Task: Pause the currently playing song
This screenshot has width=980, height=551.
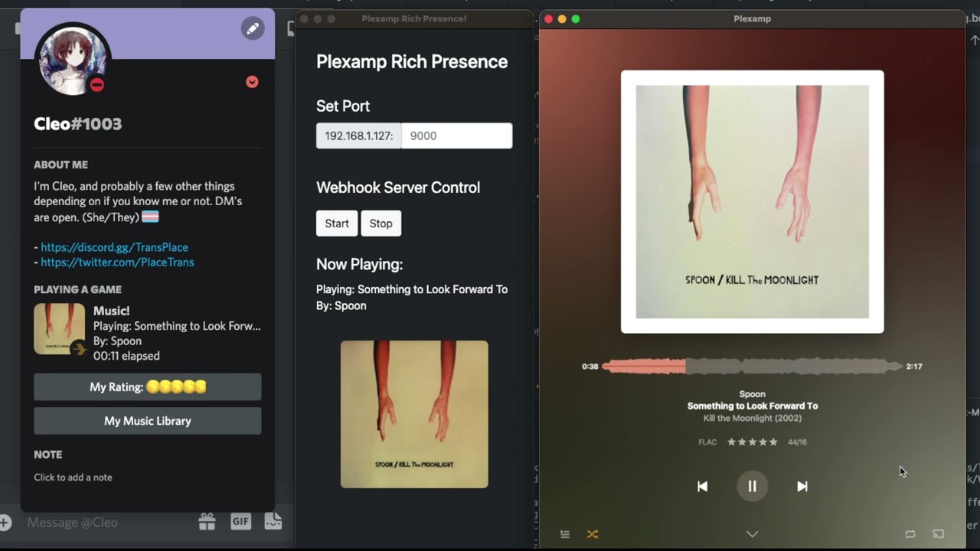Action: pos(752,486)
